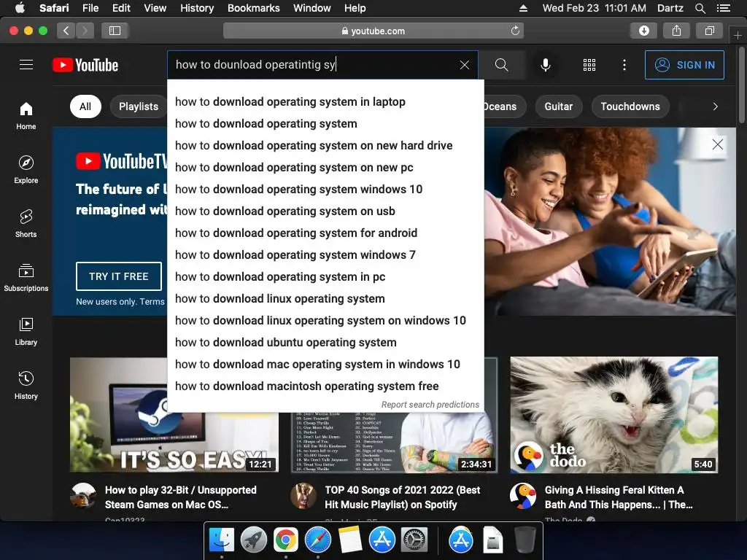Image resolution: width=747 pixels, height=560 pixels.
Task: Open the View menu in menu bar
Action: (x=155, y=8)
